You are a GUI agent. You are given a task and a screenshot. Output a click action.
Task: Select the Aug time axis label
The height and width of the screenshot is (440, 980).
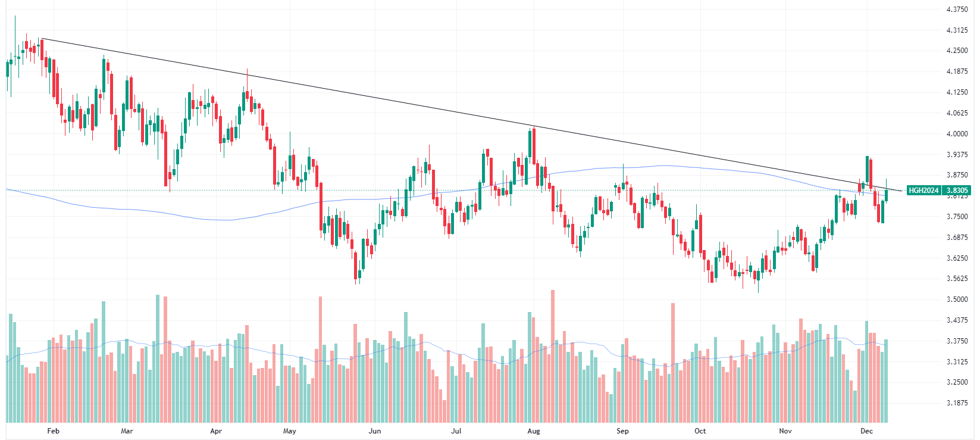[534, 430]
